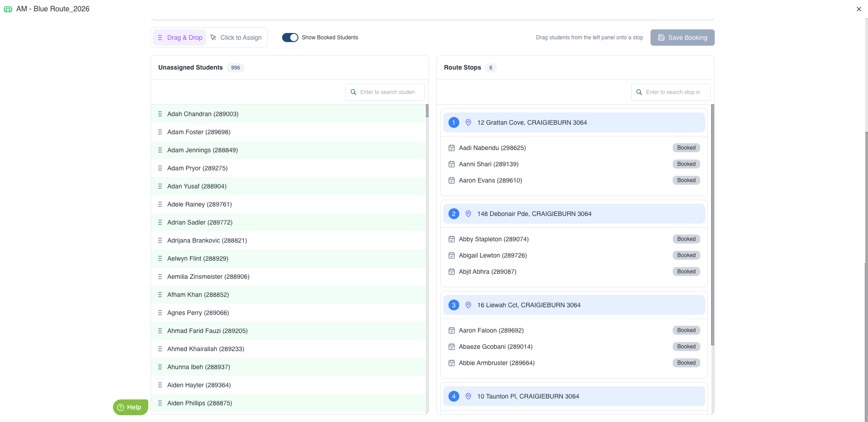Select student Aiden Hayter in the list

pyautogui.click(x=199, y=385)
